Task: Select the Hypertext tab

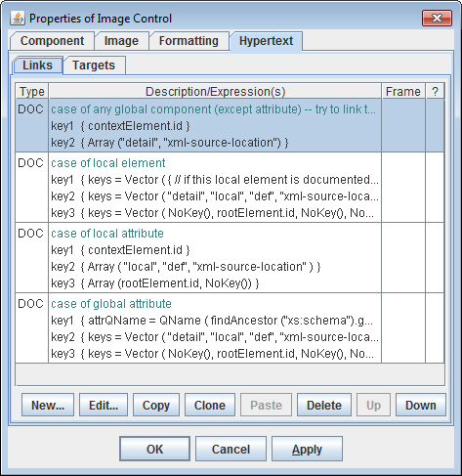Action: (x=266, y=41)
